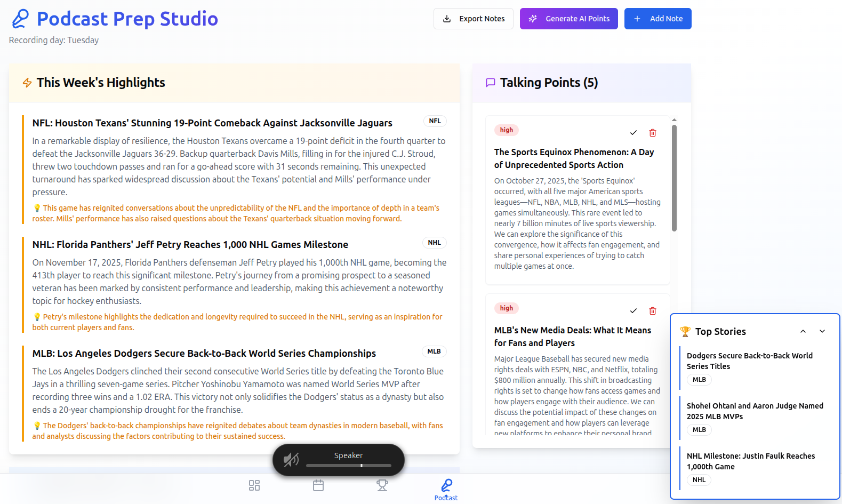
Task: Click the orange insight about Petry's milestone
Action: point(237,322)
